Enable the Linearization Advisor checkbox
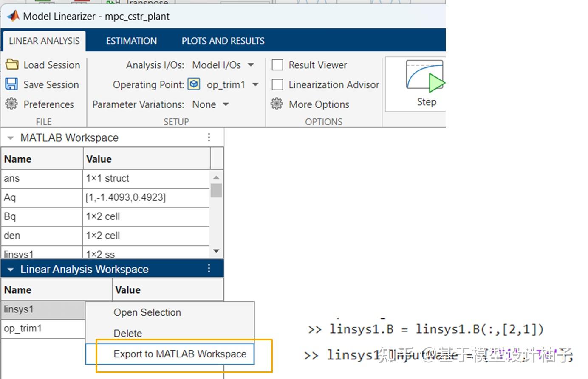 pos(277,84)
